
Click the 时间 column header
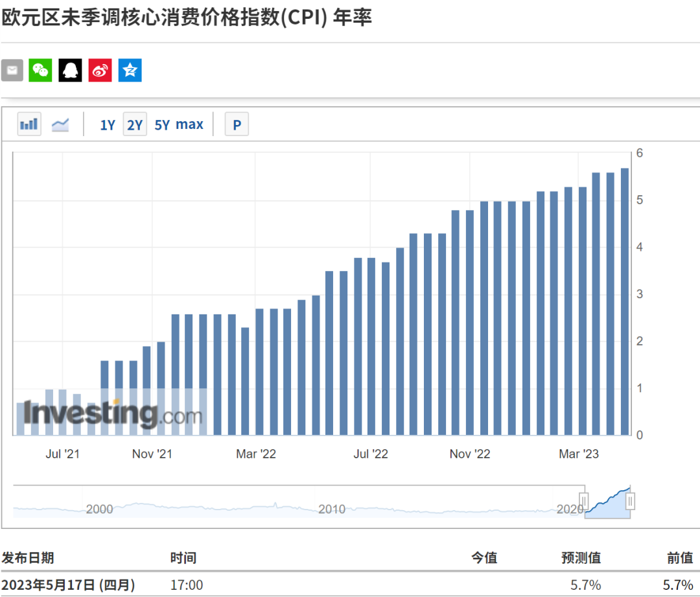click(x=183, y=557)
